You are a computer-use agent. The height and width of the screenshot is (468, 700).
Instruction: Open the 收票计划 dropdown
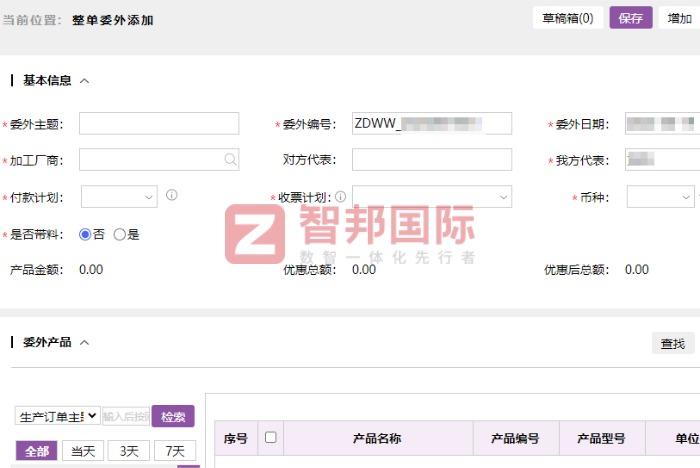432,197
